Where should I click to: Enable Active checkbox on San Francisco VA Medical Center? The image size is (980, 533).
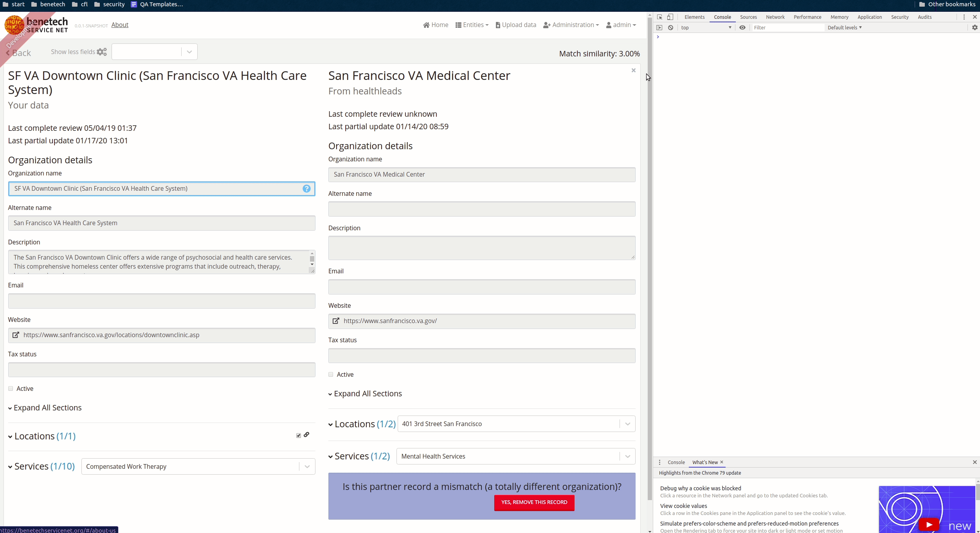tap(330, 374)
